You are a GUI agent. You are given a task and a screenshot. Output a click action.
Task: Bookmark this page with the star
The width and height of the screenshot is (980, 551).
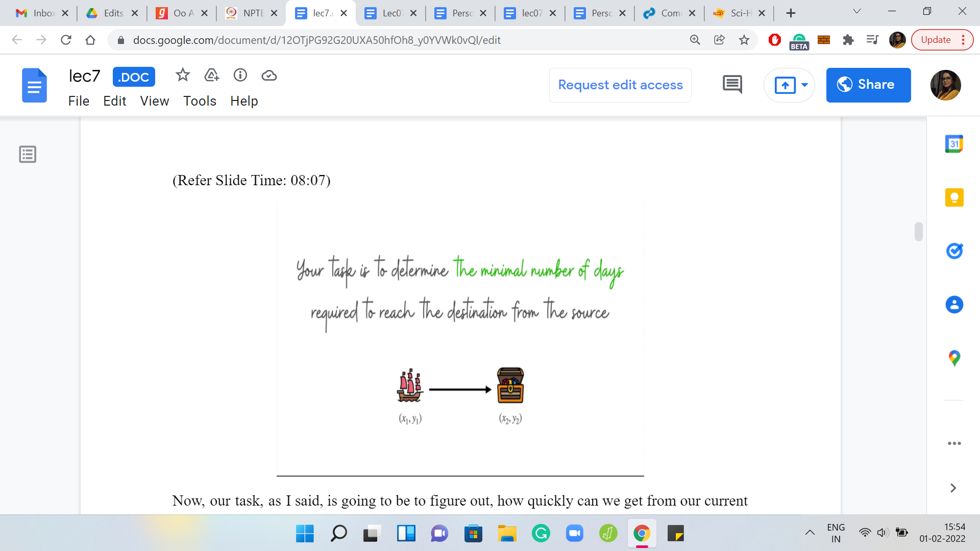tap(744, 40)
